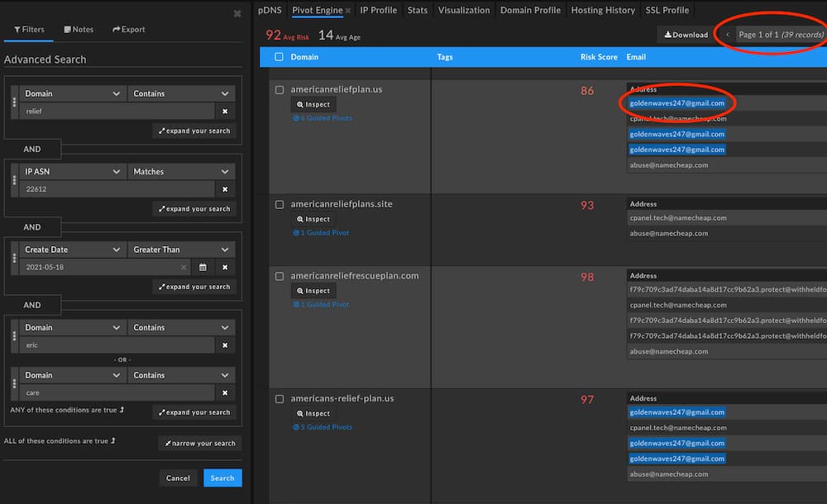Run the Search button
This screenshot has width=827, height=504.
tap(222, 478)
